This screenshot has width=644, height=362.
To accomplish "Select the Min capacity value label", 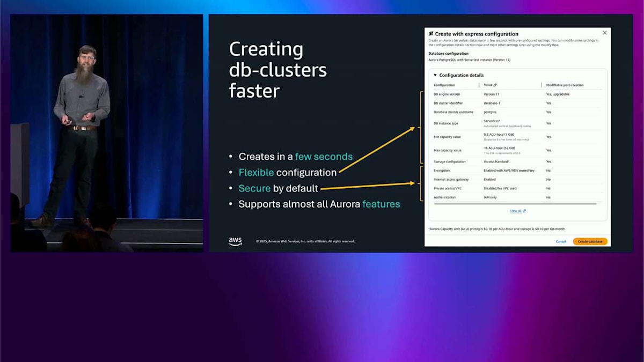I will pos(447,137).
